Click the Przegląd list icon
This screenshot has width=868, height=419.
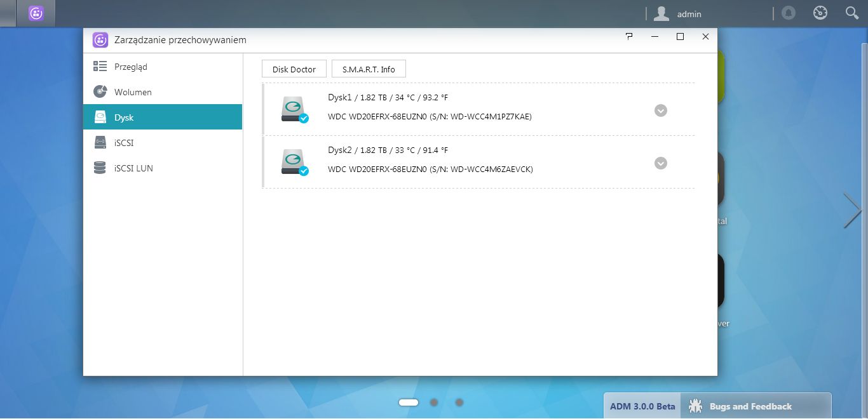(100, 66)
